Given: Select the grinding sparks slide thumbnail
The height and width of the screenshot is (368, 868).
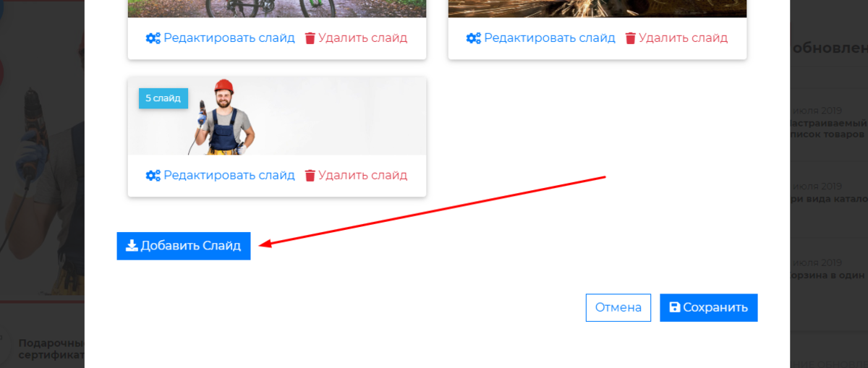Looking at the screenshot, I should coord(597,9).
